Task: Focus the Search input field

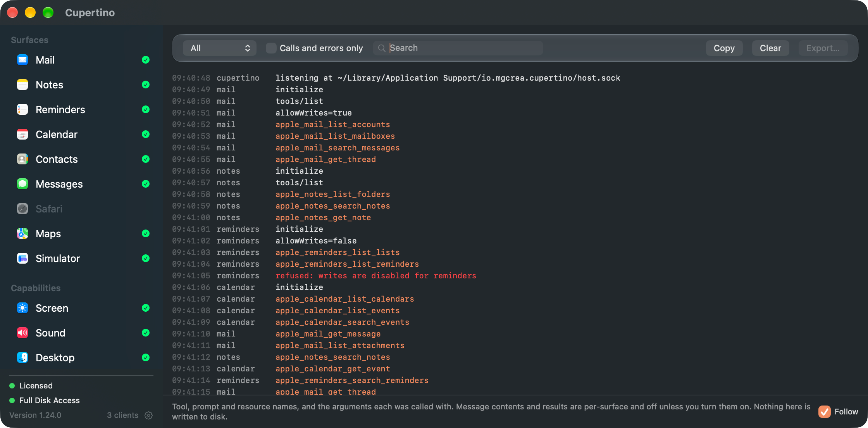Action: (458, 48)
